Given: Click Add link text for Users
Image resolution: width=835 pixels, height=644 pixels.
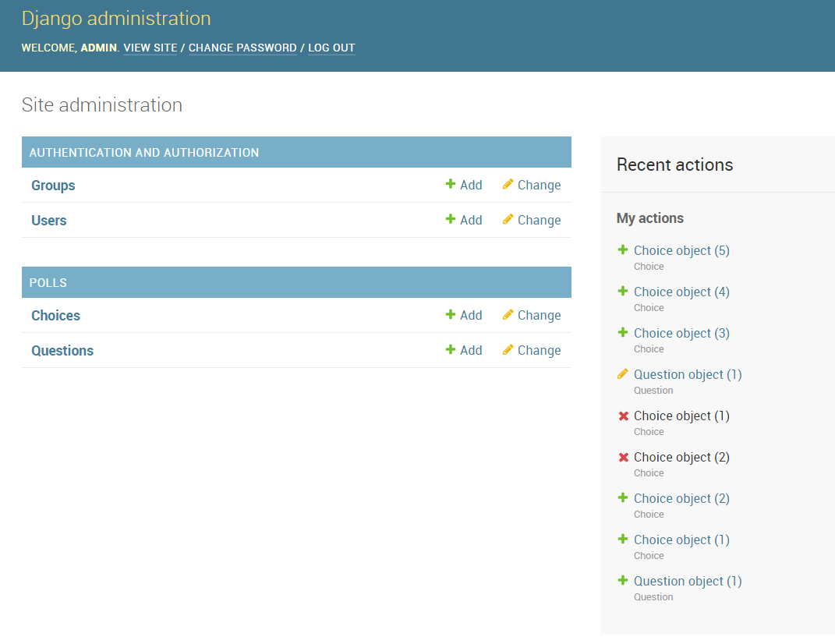Looking at the screenshot, I should pos(471,220).
